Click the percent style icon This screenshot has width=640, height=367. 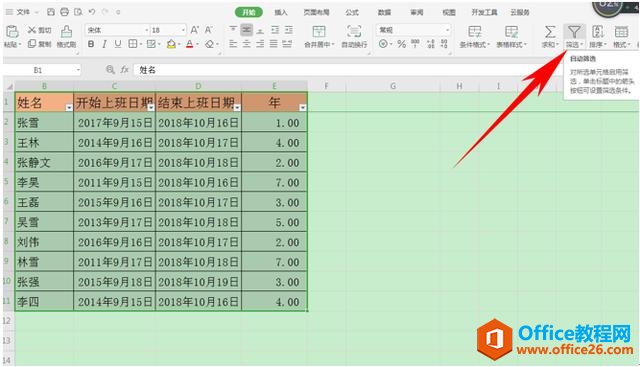[x=401, y=44]
